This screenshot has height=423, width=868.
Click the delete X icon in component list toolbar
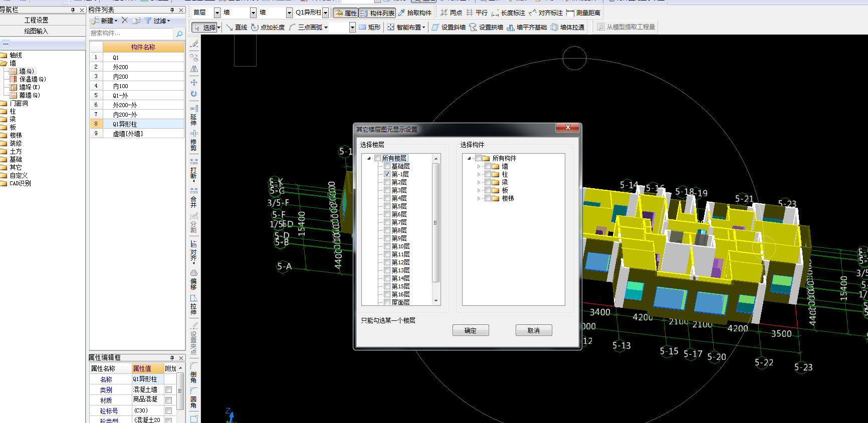click(x=125, y=21)
